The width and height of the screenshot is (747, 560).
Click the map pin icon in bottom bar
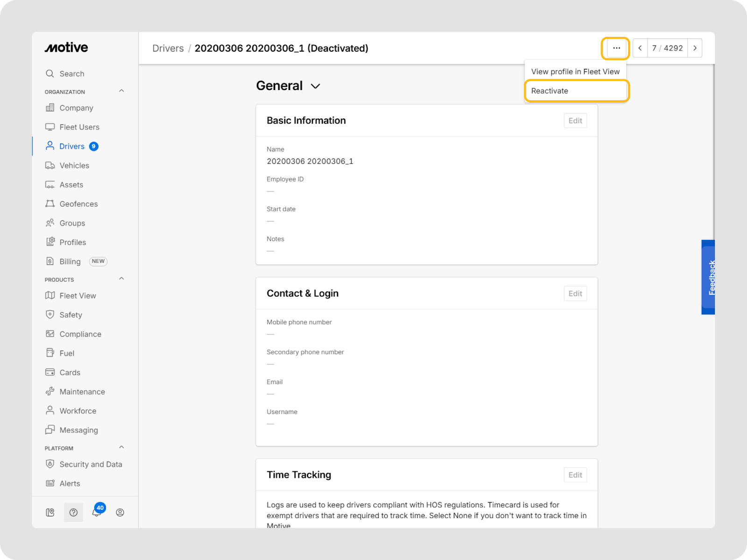tap(50, 512)
